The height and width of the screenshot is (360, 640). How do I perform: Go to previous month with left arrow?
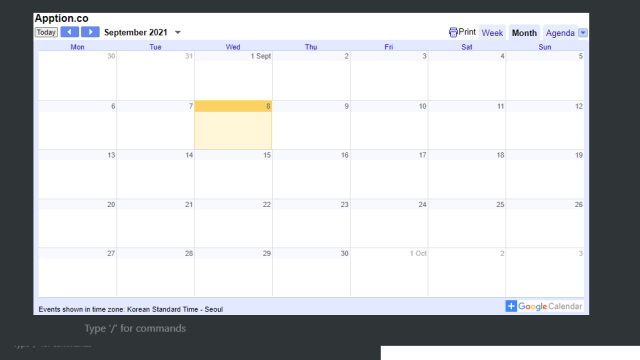69,32
